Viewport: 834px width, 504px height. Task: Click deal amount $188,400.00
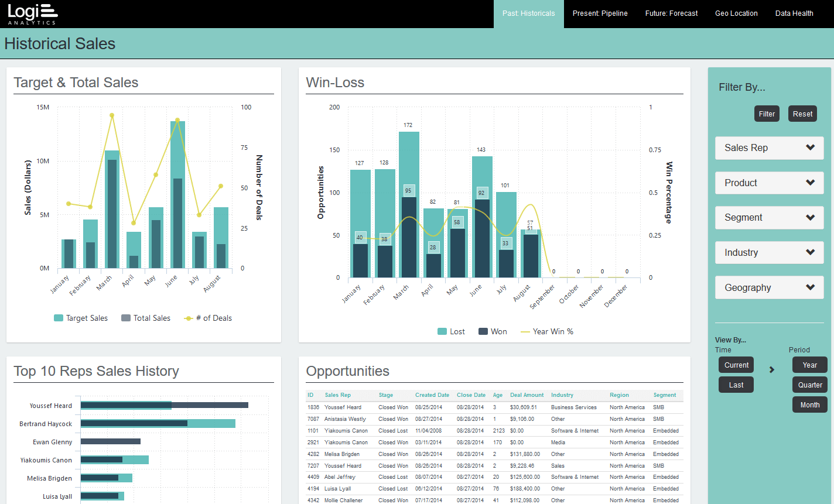pos(525,489)
